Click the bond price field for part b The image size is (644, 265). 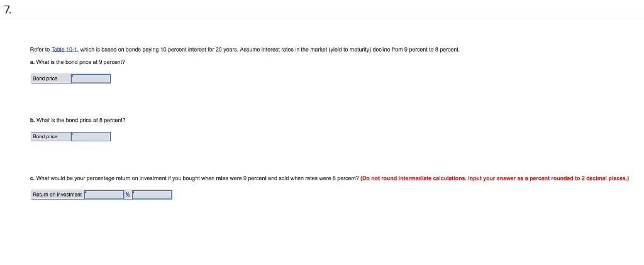point(91,136)
